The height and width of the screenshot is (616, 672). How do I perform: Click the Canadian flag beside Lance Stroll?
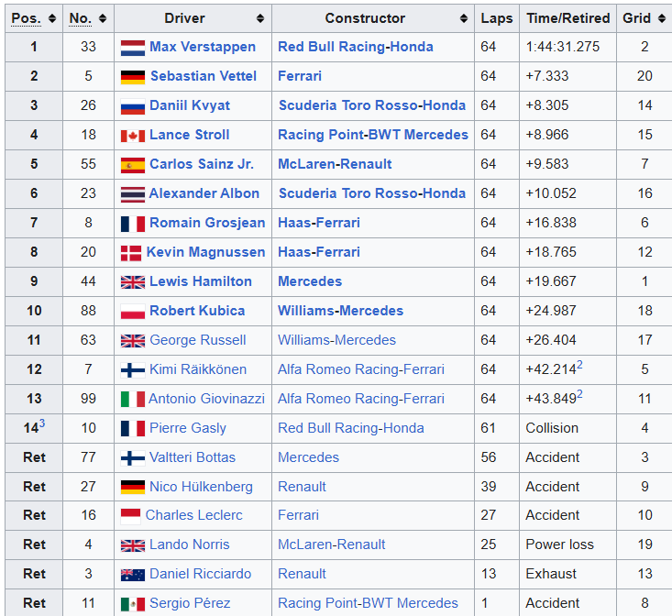pos(133,137)
